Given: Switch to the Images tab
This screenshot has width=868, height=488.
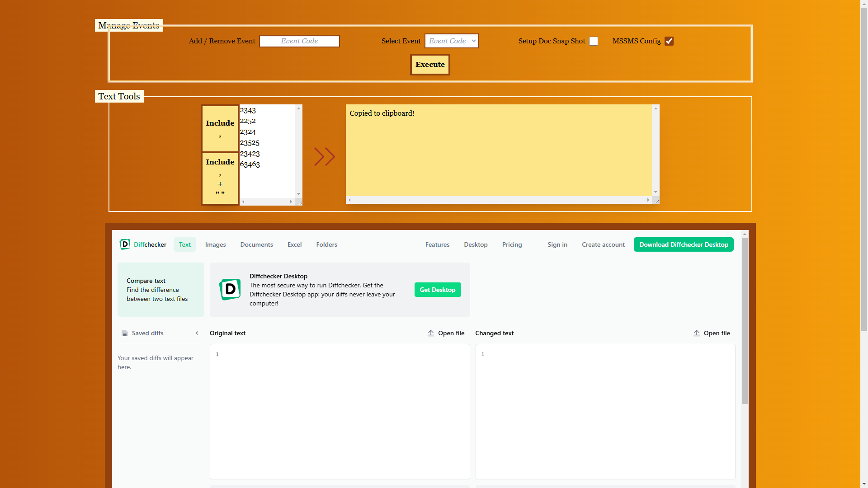Looking at the screenshot, I should pos(215,244).
